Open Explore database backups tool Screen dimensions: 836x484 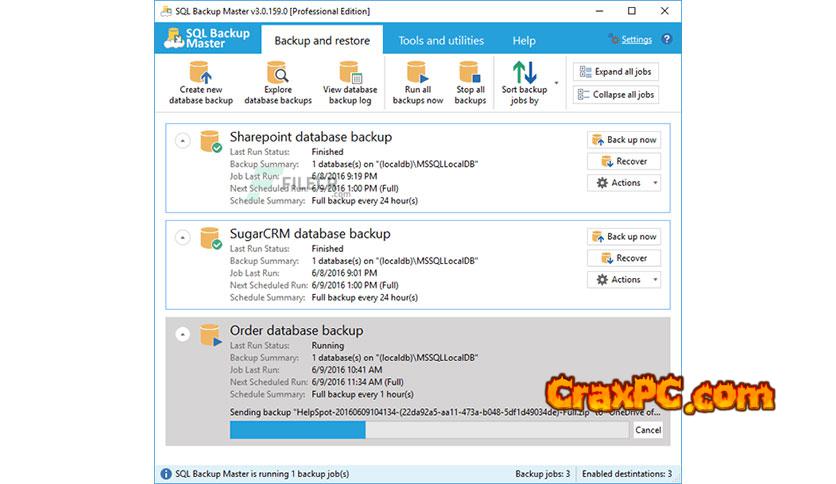click(x=278, y=83)
